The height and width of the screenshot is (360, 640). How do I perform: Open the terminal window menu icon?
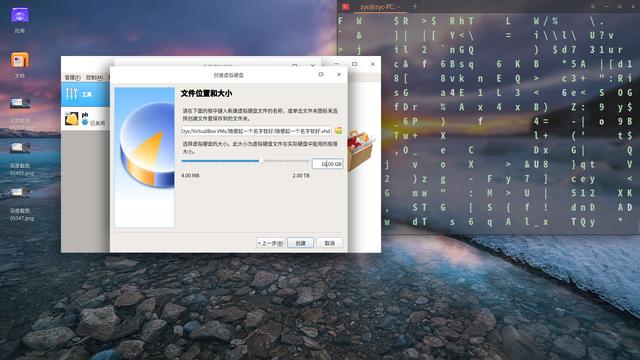click(593, 7)
